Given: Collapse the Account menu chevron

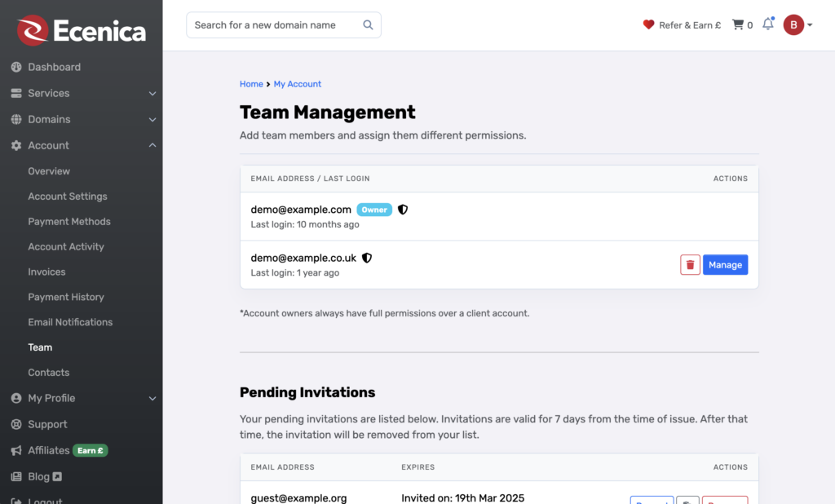Looking at the screenshot, I should [152, 145].
